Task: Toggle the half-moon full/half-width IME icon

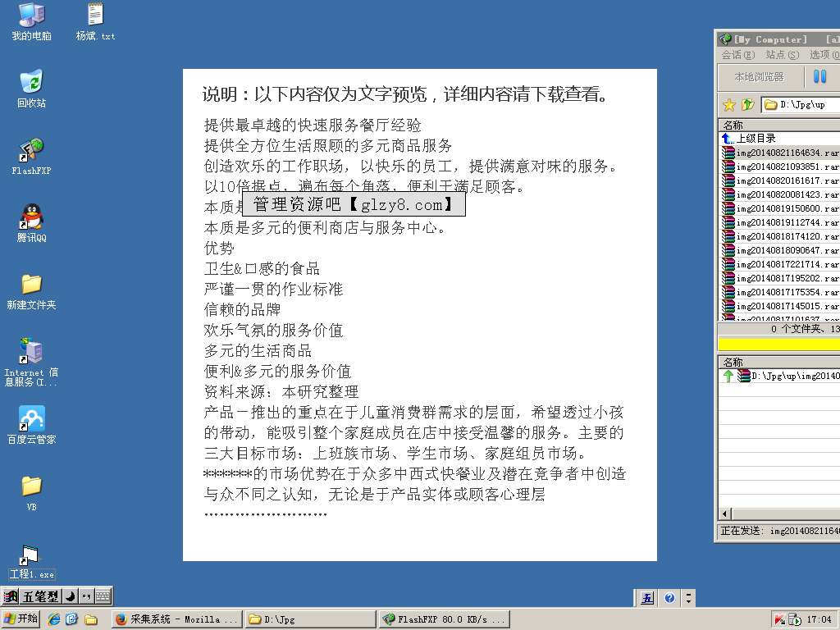Action: 71,596
